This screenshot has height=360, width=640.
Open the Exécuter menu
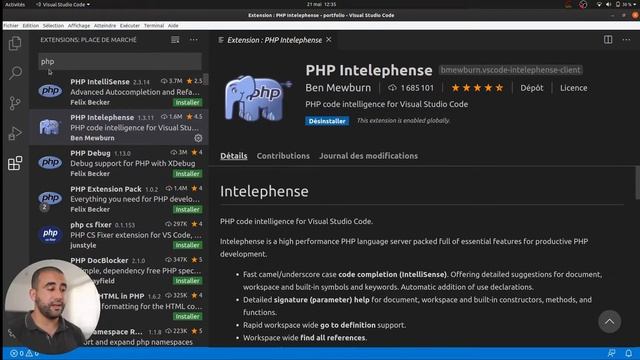point(130,25)
